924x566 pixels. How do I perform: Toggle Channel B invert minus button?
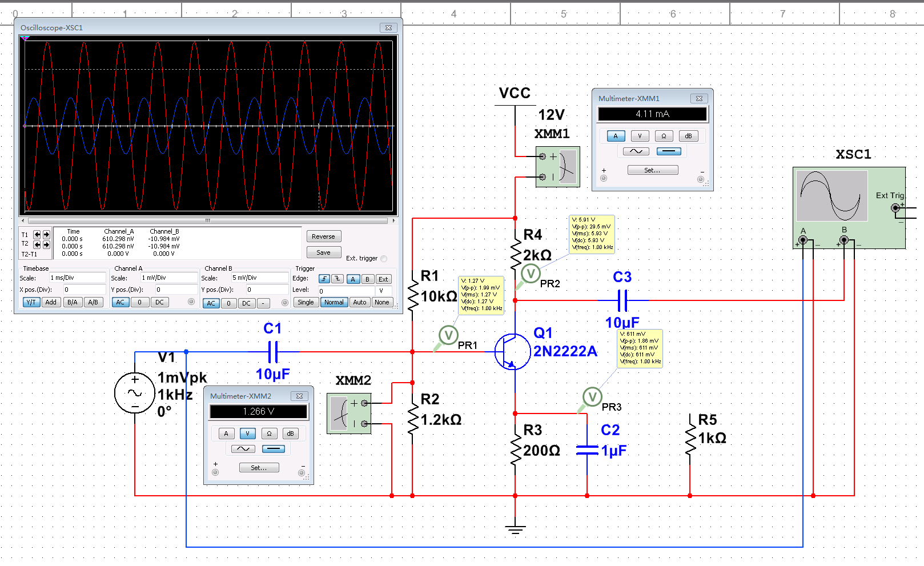point(263,303)
